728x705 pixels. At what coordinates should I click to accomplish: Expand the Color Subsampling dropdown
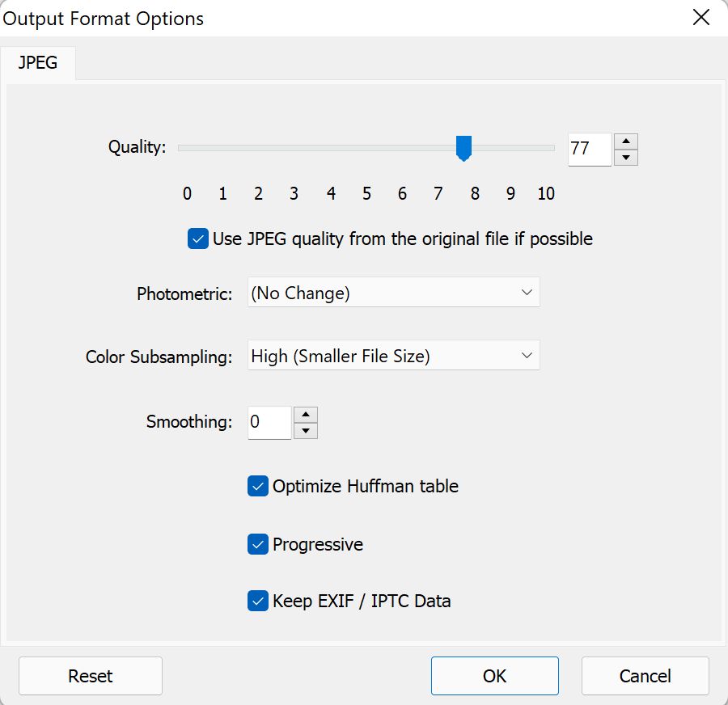click(x=394, y=356)
